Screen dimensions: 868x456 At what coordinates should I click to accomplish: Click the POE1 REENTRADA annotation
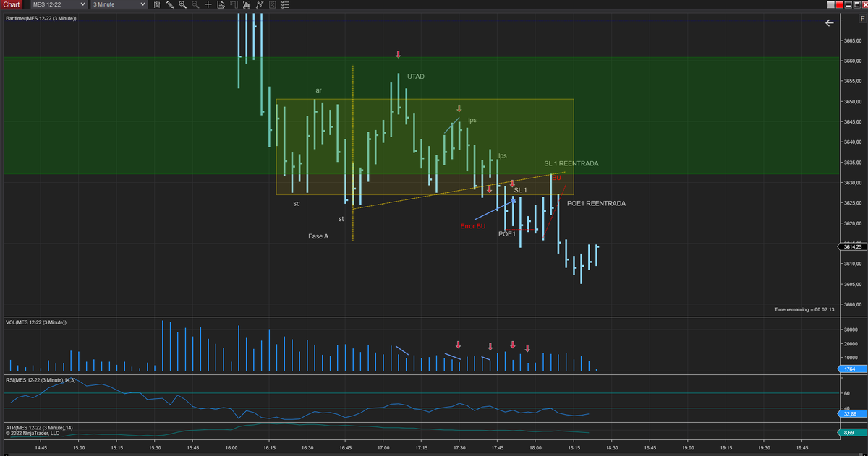(596, 204)
